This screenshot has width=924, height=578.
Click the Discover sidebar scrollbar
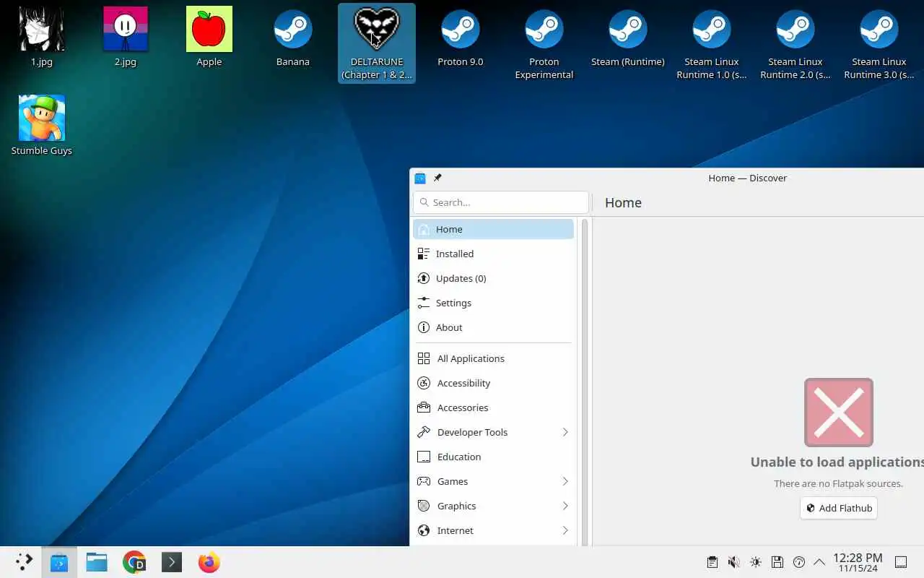pos(585,381)
